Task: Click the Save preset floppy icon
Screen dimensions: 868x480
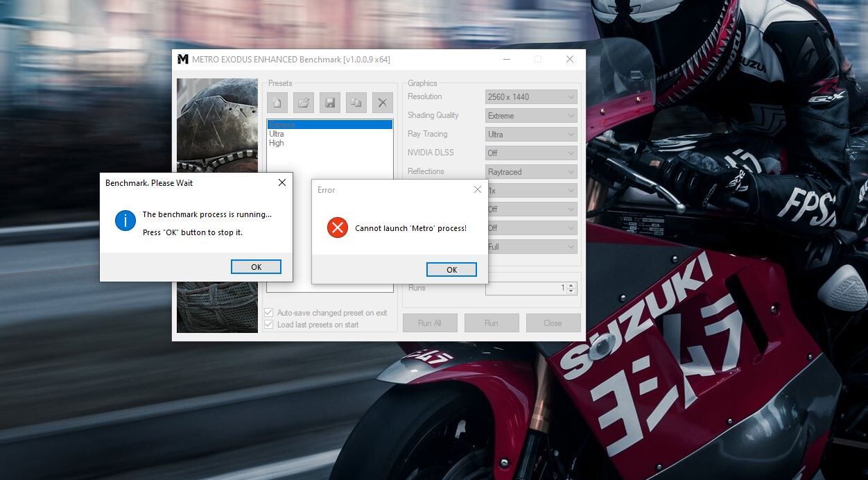Action: [330, 103]
